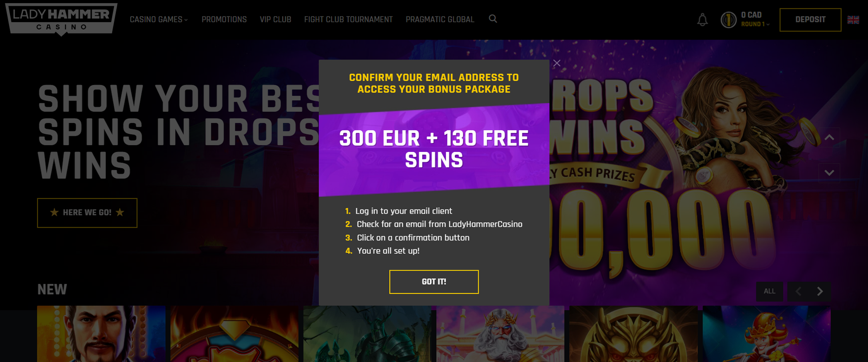Click the GOT IT! button

pos(434,282)
